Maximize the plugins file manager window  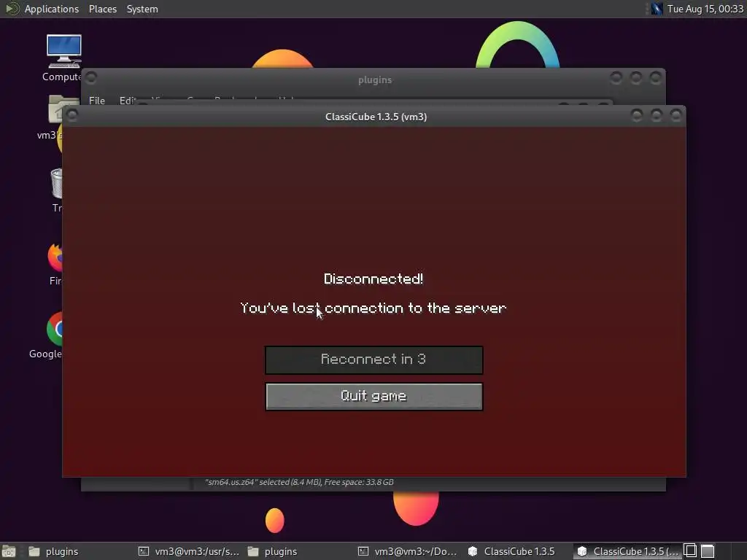pos(636,77)
